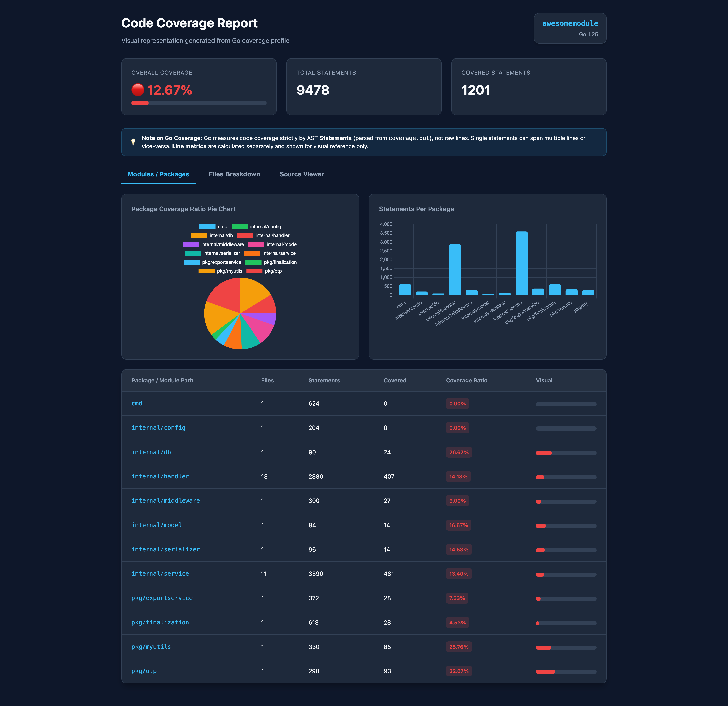Click the cmd bar in bar chart
728x706 pixels.
(x=405, y=289)
